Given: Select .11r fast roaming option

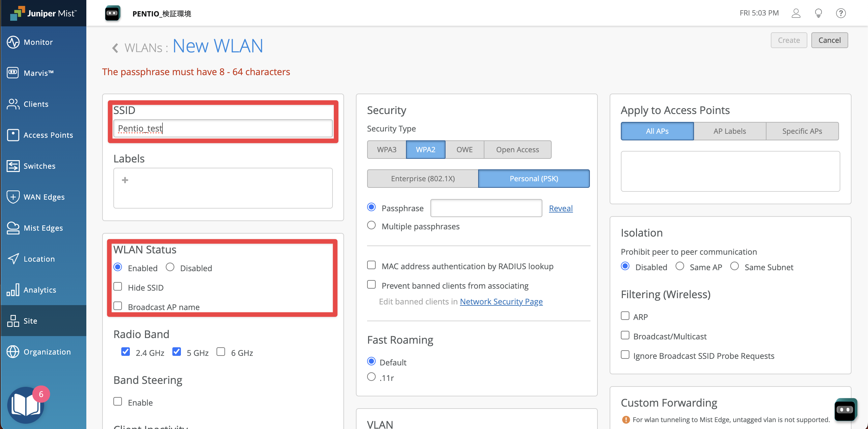Looking at the screenshot, I should coord(371,377).
